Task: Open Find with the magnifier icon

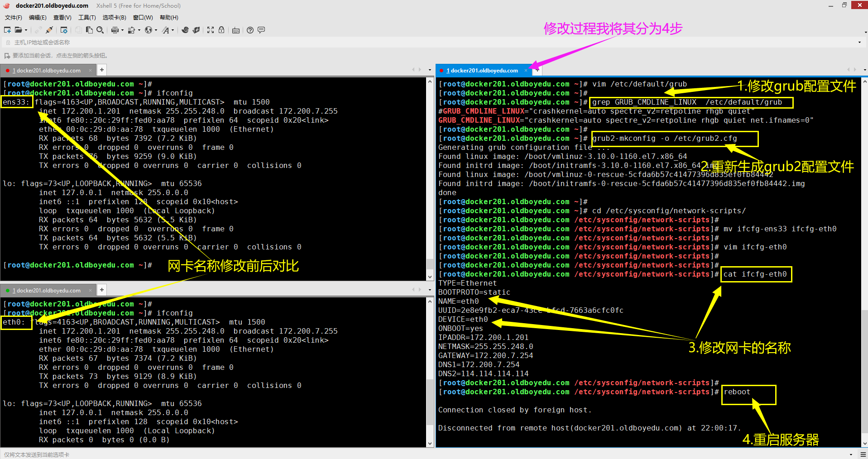Action: (x=100, y=30)
